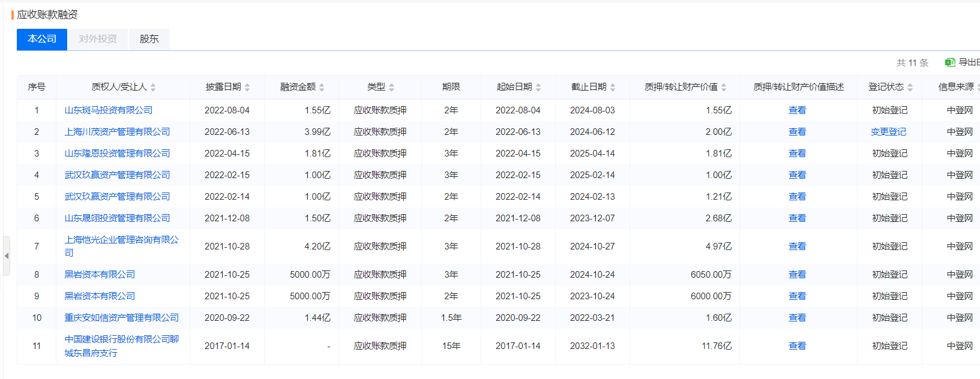Screen dimensions: 980x379
Task: Select the 4.20亿 financing amount cell
Action: [x=317, y=246]
